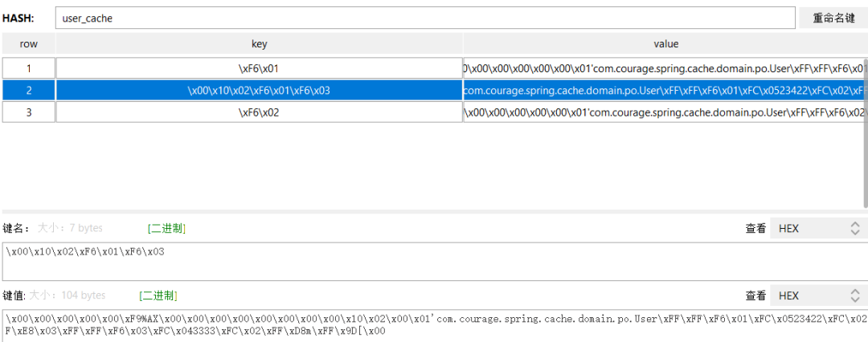Click inside the 键名 key text box

(x=434, y=261)
